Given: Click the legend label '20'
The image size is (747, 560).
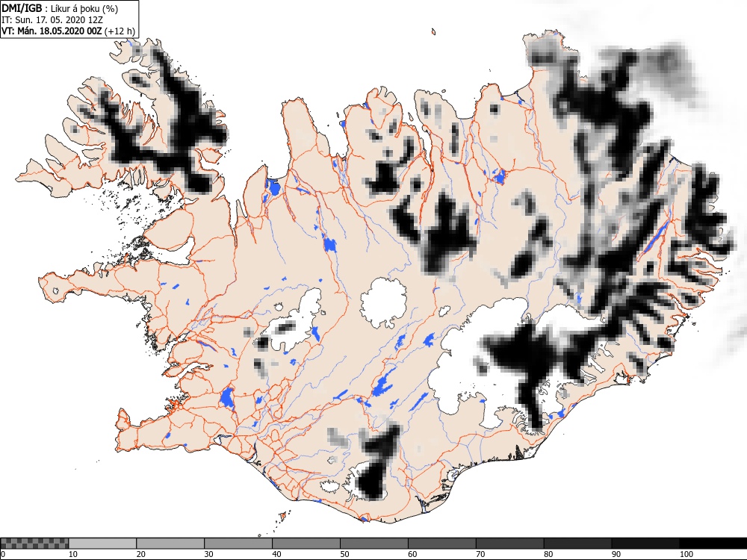Looking at the screenshot, I should point(141,554).
